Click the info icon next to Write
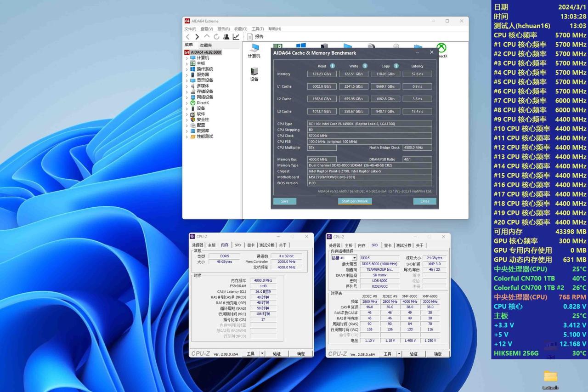The width and height of the screenshot is (588, 392). (x=365, y=66)
